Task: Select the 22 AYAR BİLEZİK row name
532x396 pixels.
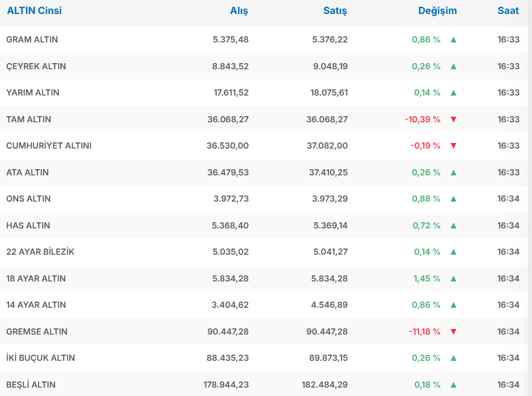Action: point(40,252)
